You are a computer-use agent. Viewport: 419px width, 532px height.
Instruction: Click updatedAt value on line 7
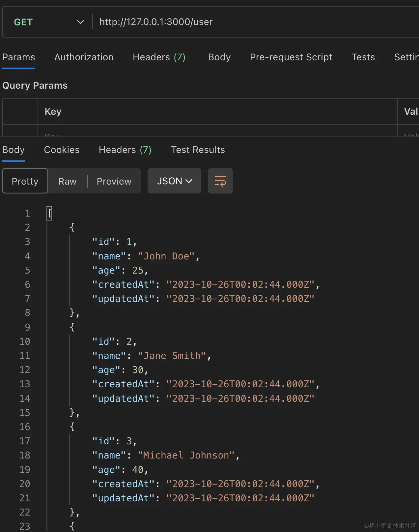tap(240, 299)
